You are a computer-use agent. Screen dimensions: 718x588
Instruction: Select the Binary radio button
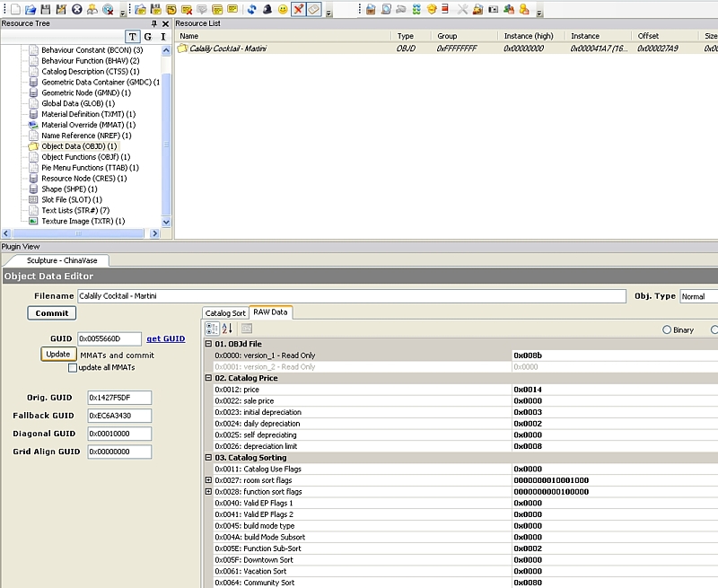pos(667,330)
